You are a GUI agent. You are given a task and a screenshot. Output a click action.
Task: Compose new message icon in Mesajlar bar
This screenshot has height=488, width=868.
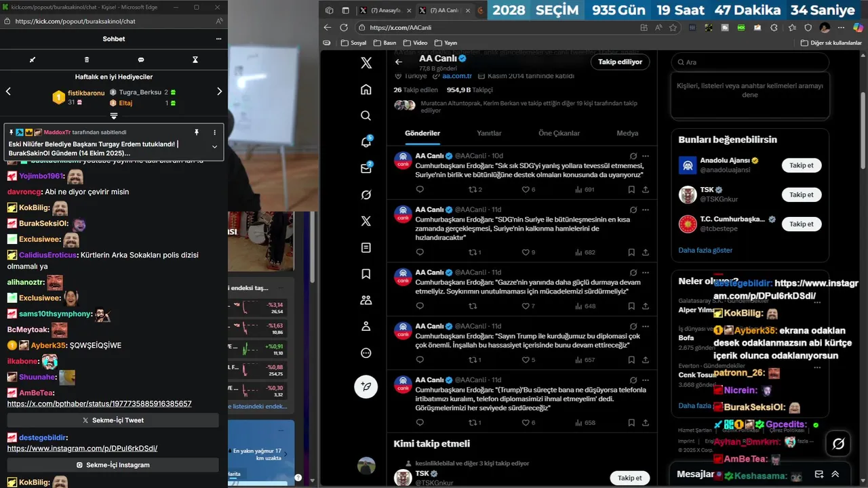[818, 474]
